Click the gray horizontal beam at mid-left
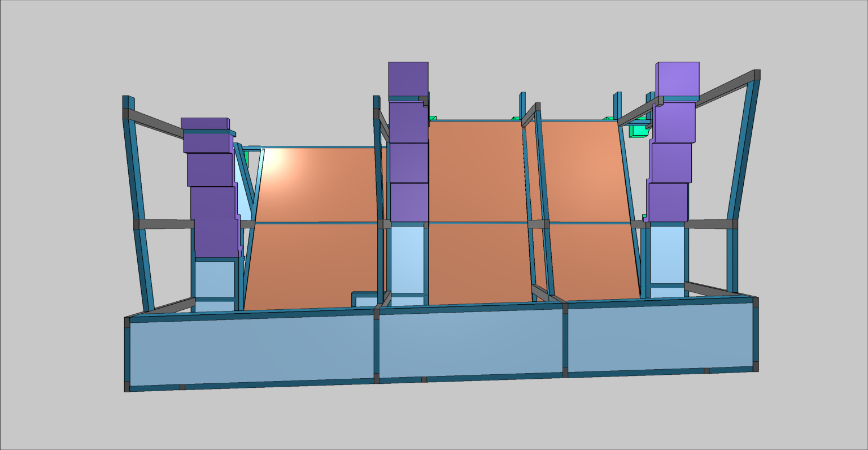The height and width of the screenshot is (450, 868). click(164, 224)
